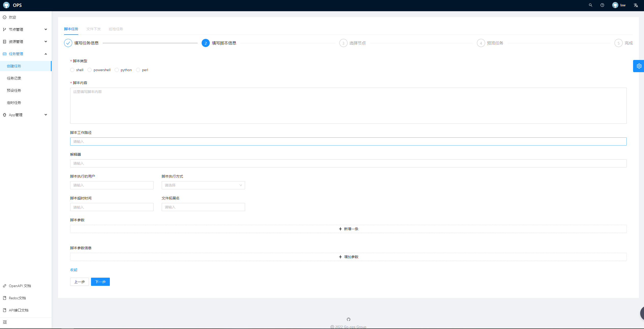Image resolution: width=644 pixels, height=329 pixels.
Task: Click the search icon in header
Action: (x=590, y=5)
